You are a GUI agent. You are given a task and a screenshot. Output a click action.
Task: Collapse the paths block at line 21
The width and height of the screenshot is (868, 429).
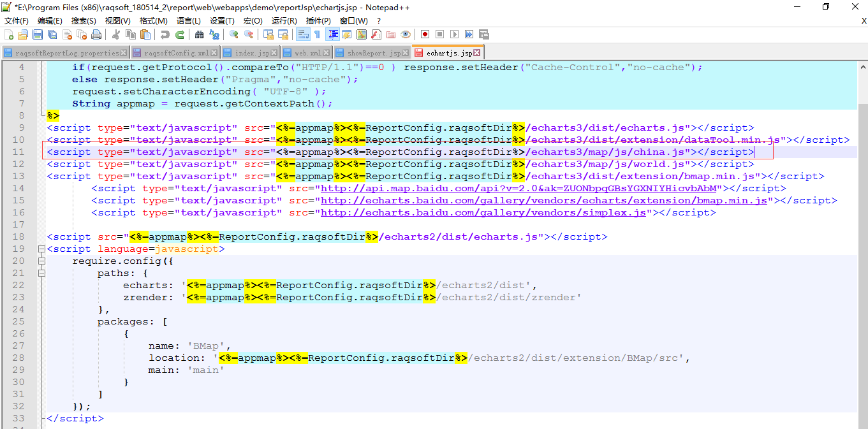point(41,273)
